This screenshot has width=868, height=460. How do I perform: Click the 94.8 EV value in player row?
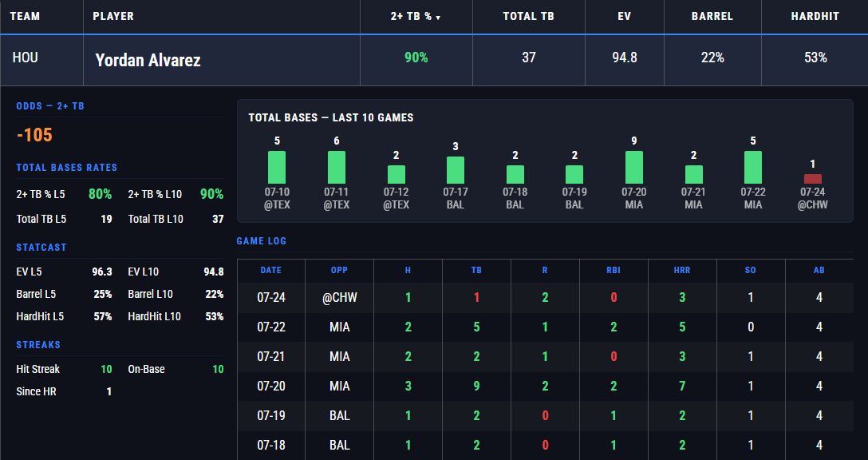pyautogui.click(x=625, y=57)
